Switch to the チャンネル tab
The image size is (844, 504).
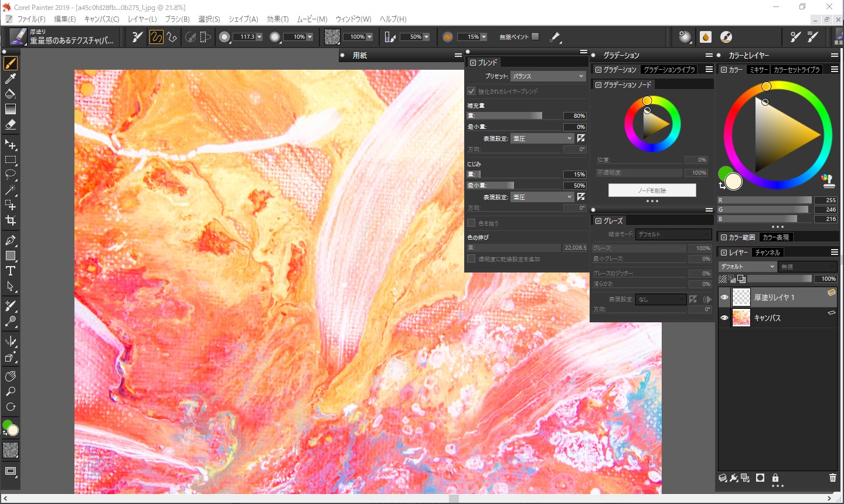pyautogui.click(x=767, y=253)
